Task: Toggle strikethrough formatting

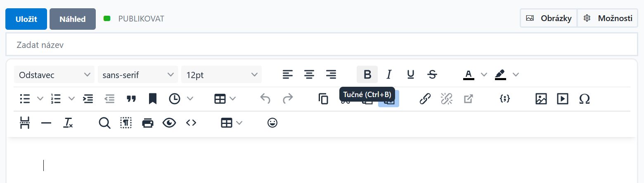Action: pos(432,74)
